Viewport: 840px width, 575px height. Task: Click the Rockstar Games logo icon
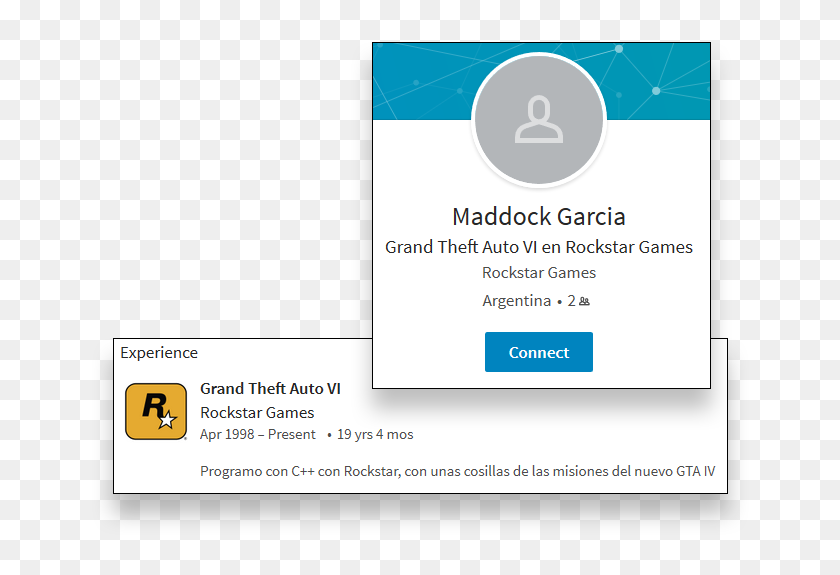(x=156, y=411)
